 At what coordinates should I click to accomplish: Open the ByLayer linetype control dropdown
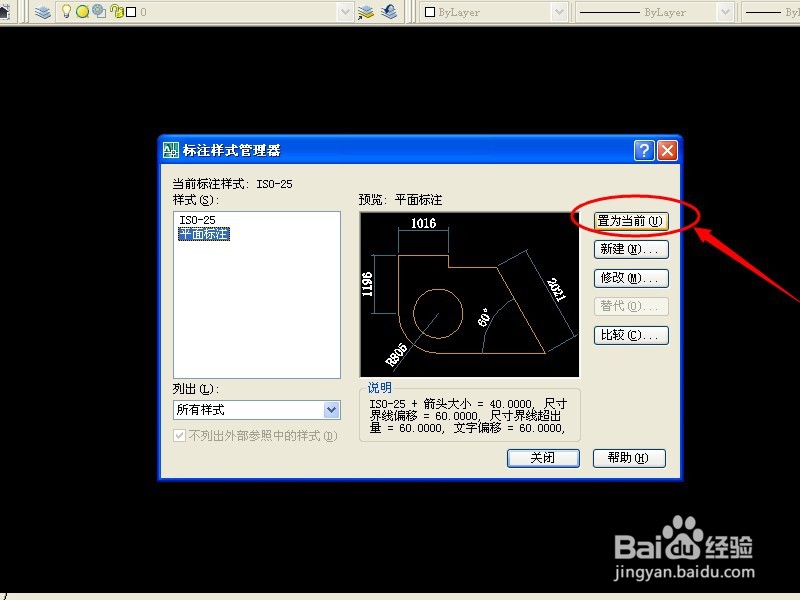coord(725,12)
